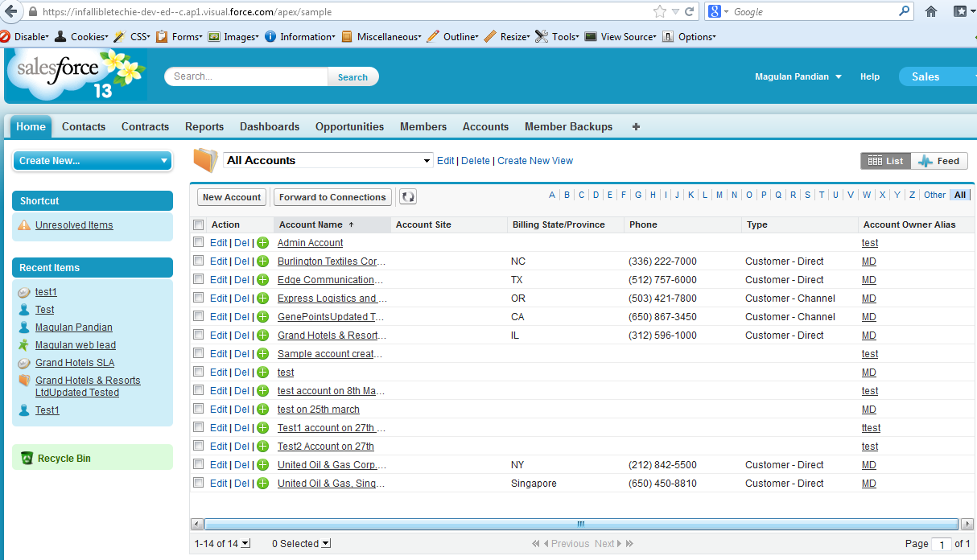
Task: Click the page number input field
Action: [x=942, y=545]
